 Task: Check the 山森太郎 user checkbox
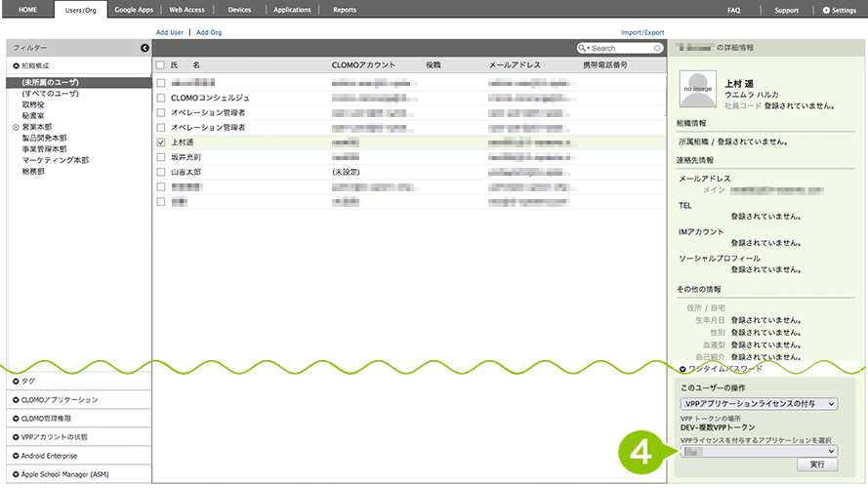(x=160, y=171)
